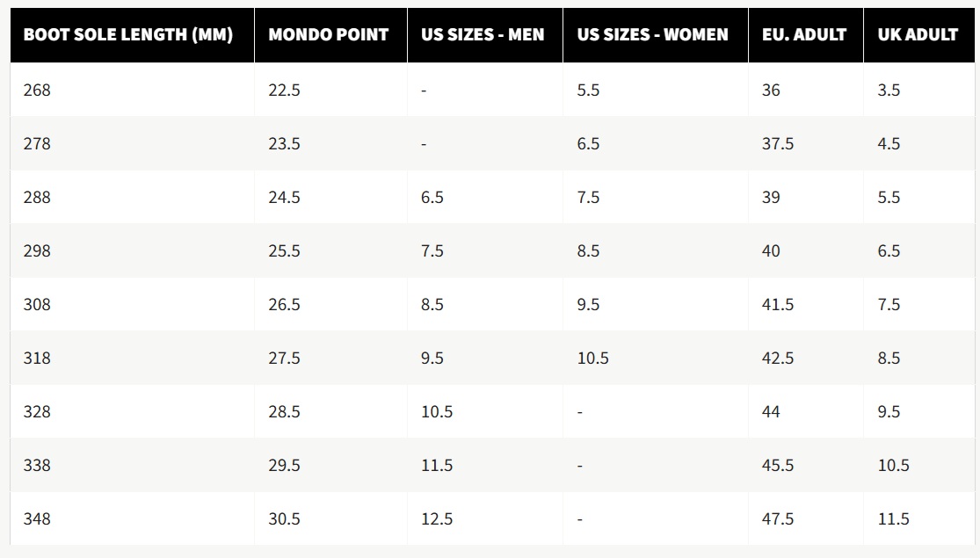The height and width of the screenshot is (558, 980).
Task: Select the 268 boot sole length cell
Action: (x=37, y=90)
